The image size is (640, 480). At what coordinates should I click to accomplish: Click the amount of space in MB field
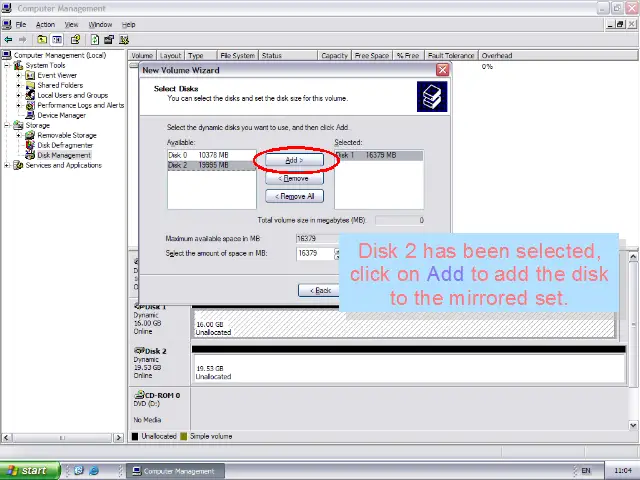pos(315,253)
